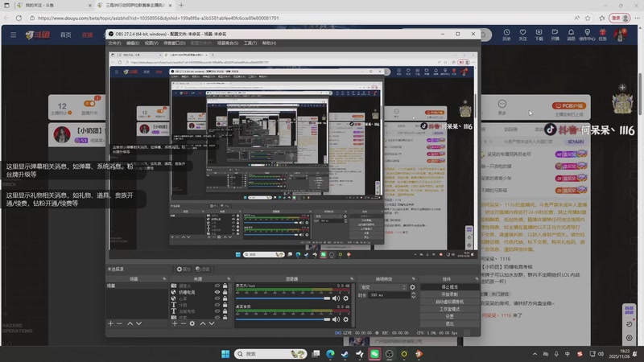Image resolution: width=644 pixels, height=362 pixels.
Task: Click 工作室模式 studio mode button
Action: 449,309
